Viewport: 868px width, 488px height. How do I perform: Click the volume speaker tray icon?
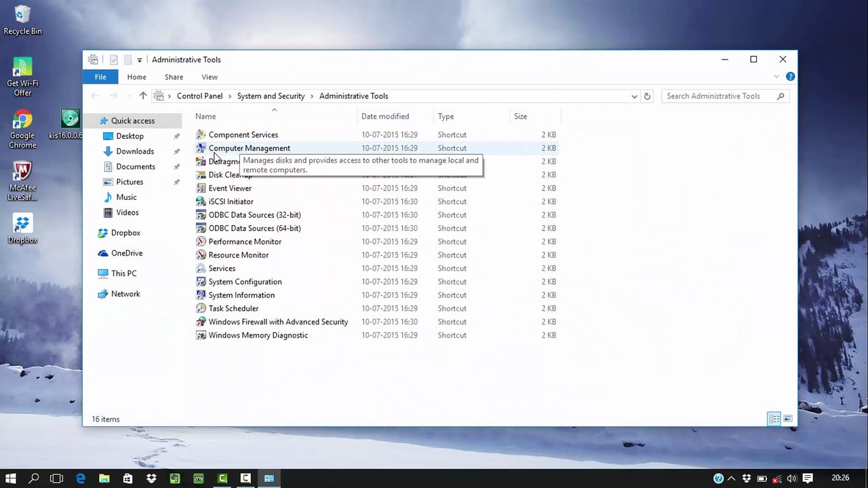pyautogui.click(x=791, y=479)
